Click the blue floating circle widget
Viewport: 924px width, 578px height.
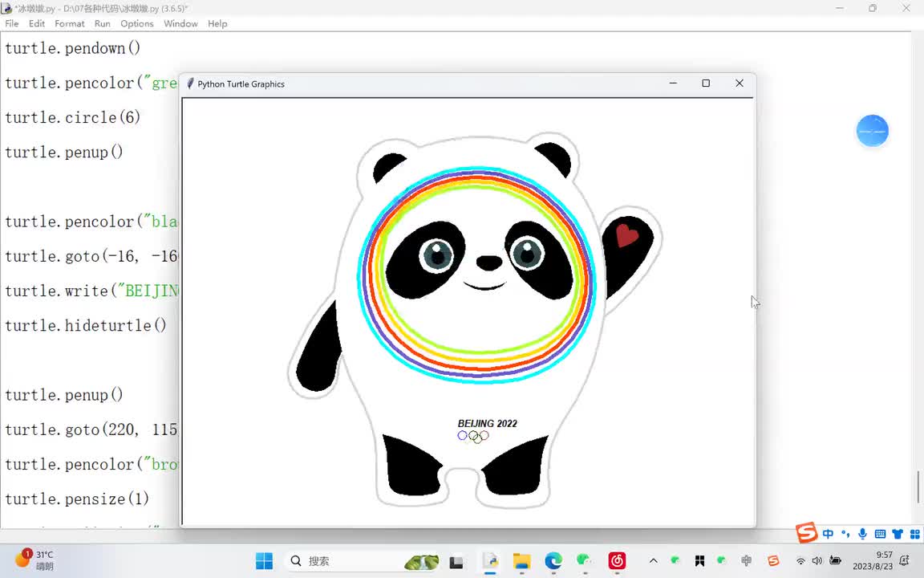coord(872,130)
